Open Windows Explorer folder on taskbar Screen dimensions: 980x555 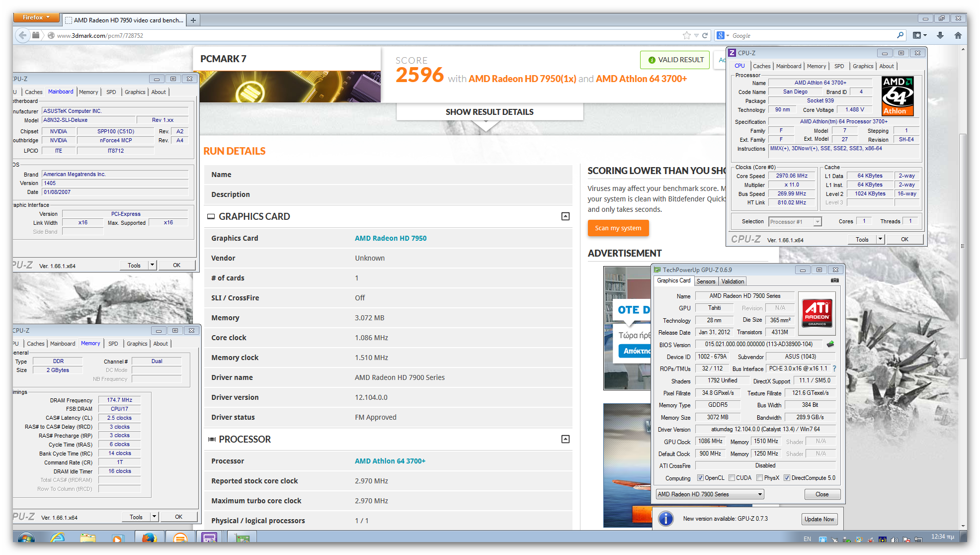(88, 538)
